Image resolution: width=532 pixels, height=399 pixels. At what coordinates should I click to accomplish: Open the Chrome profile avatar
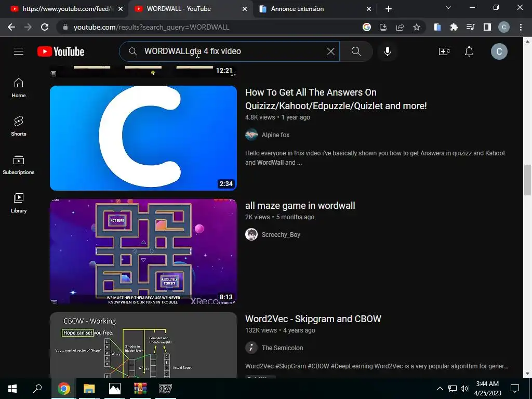[x=504, y=27]
